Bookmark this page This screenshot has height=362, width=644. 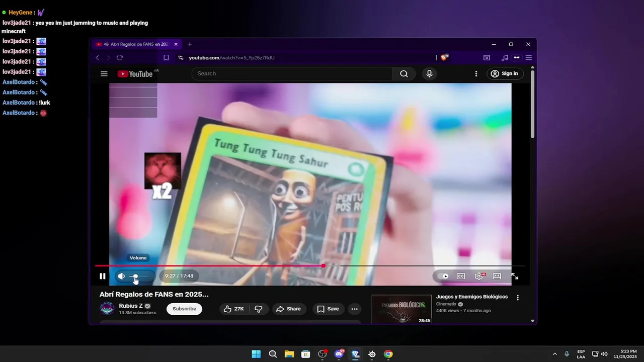[166, 58]
